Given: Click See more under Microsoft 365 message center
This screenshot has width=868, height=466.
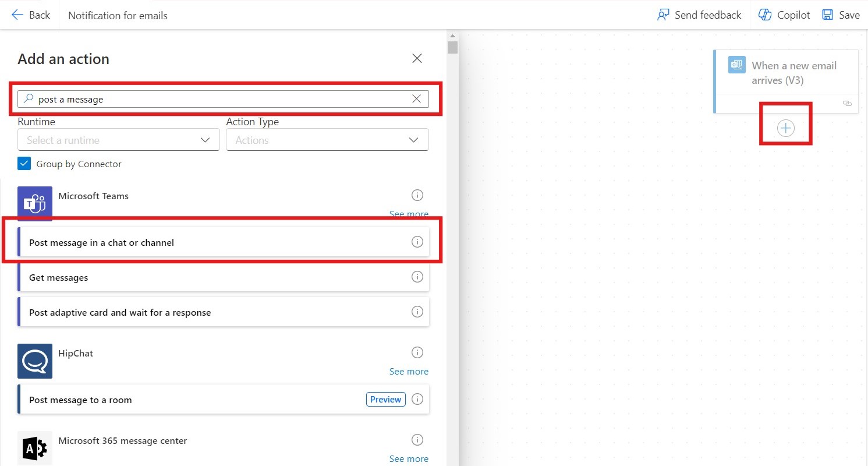Looking at the screenshot, I should [409, 458].
